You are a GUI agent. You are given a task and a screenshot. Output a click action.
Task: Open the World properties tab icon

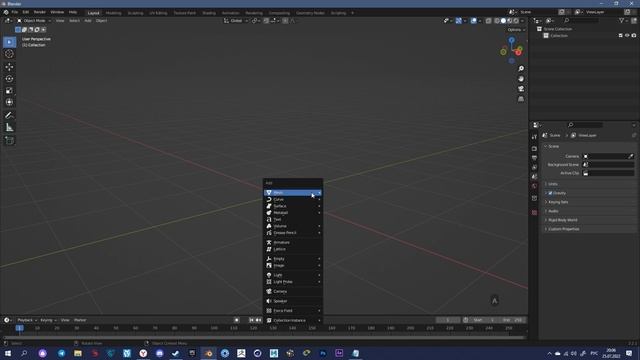534,186
